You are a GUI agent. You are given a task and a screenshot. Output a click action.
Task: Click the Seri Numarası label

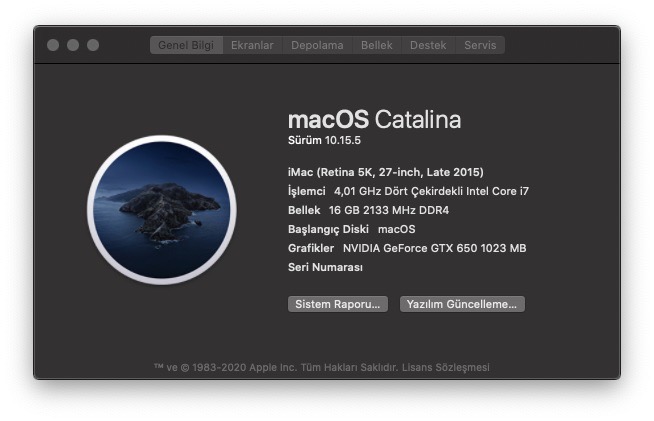[325, 267]
